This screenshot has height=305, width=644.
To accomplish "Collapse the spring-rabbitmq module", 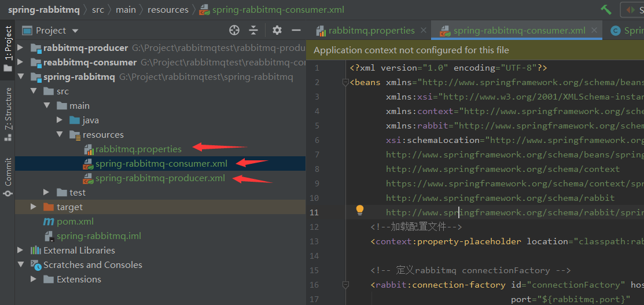I will 21,77.
